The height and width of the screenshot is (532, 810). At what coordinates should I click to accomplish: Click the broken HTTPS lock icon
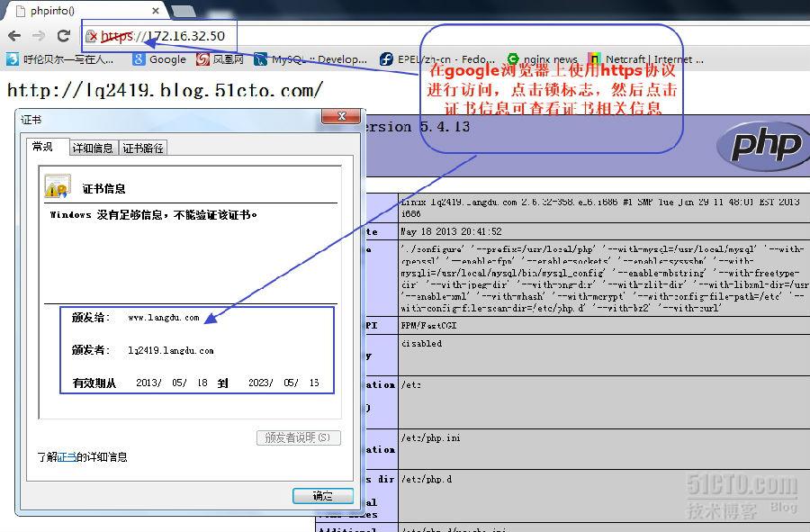92,36
